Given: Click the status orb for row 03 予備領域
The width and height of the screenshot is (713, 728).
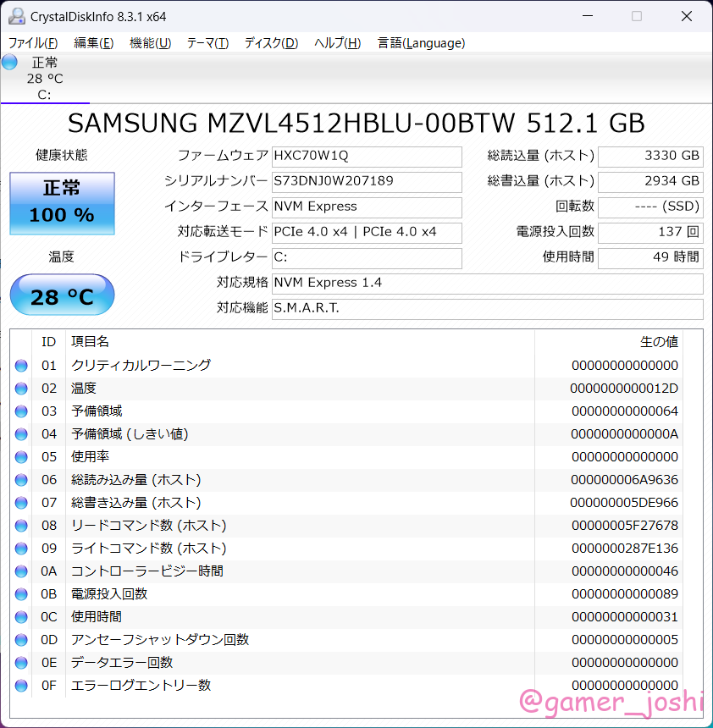Looking at the screenshot, I should [21, 411].
